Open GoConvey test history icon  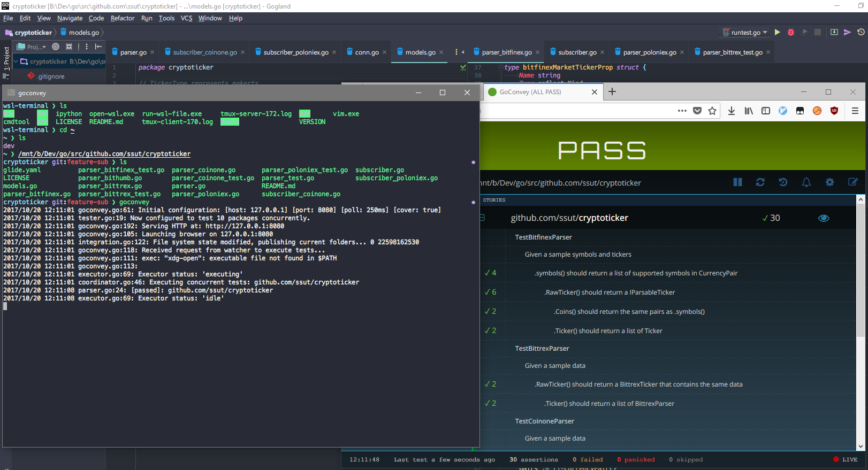(x=783, y=182)
